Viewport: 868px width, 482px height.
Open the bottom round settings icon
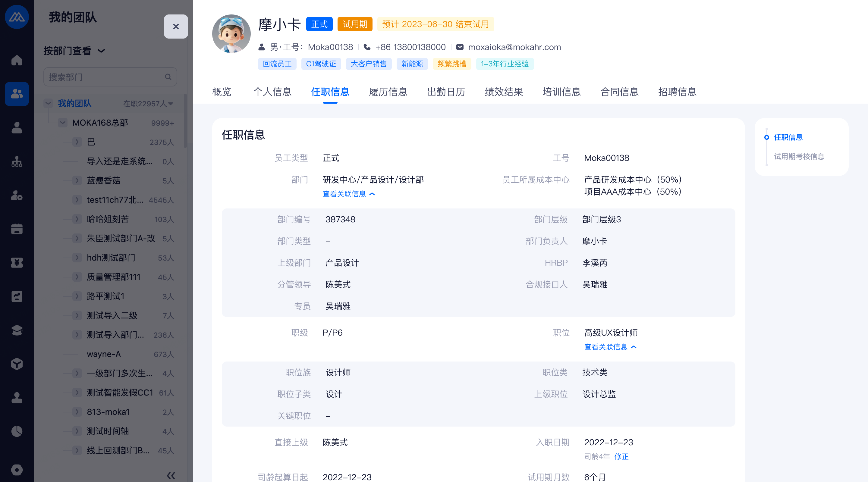17,470
